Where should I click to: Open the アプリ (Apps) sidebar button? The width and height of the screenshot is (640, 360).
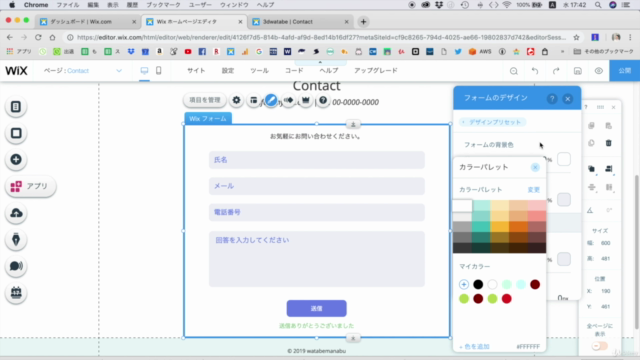pos(31,186)
